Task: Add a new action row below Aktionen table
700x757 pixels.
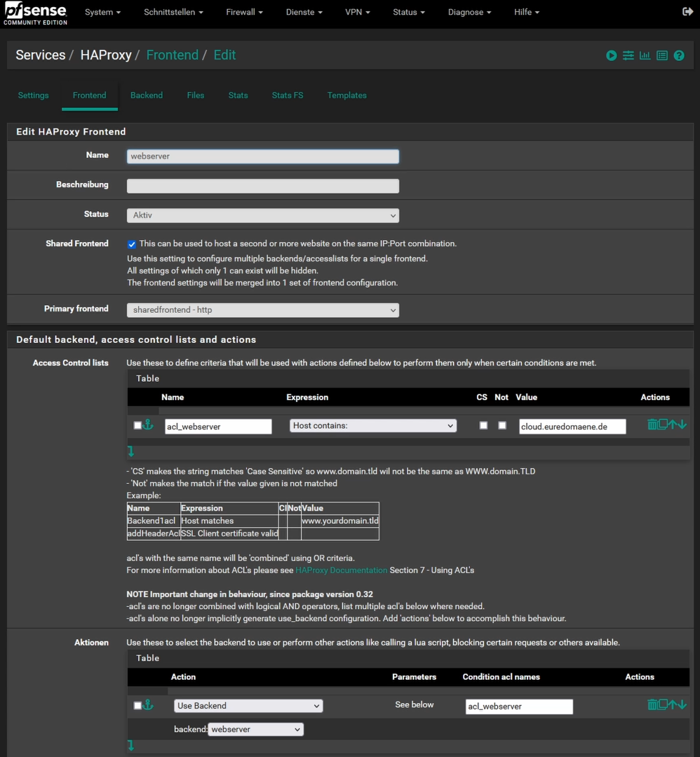Action: click(131, 745)
